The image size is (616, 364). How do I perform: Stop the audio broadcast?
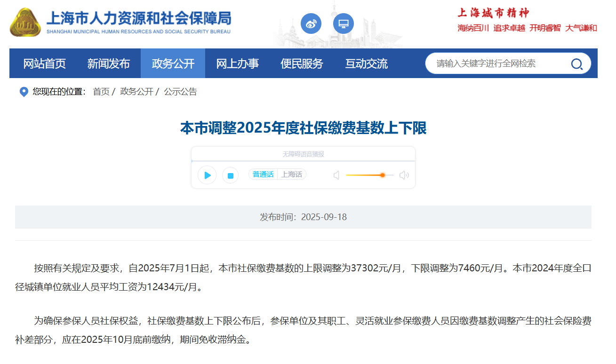click(x=231, y=175)
